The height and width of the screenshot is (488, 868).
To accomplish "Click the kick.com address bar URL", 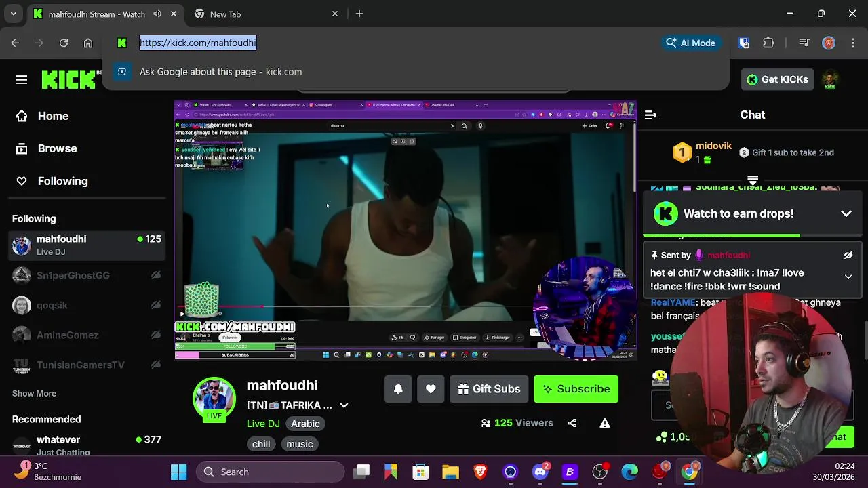I will [x=198, y=43].
